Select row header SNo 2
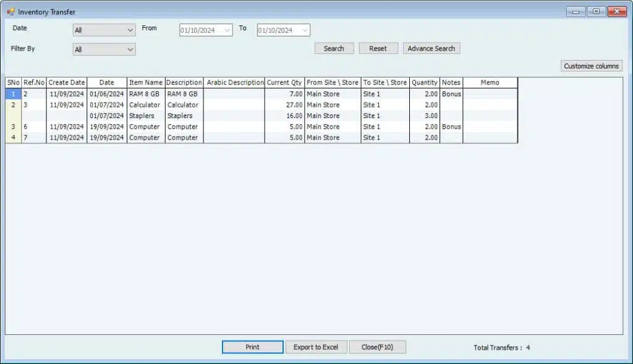The image size is (633, 364). 14,105
